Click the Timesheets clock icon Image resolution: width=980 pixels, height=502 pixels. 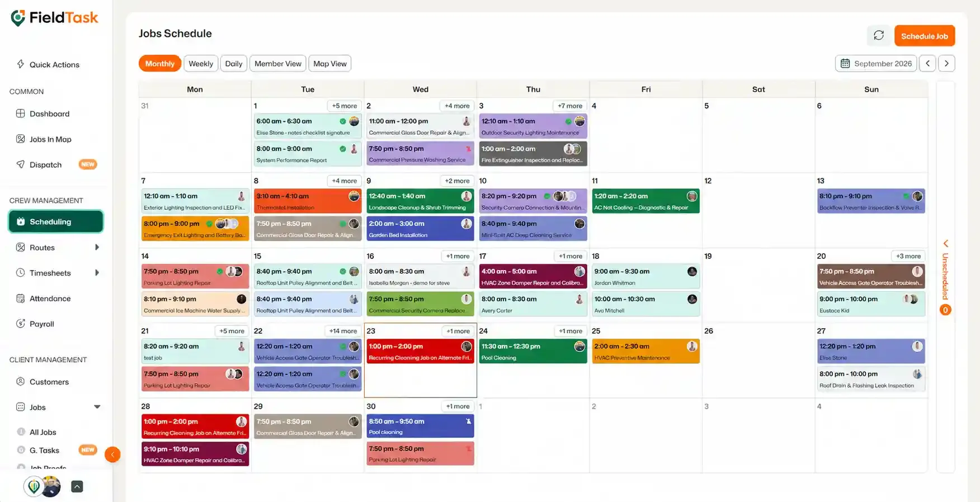point(20,273)
